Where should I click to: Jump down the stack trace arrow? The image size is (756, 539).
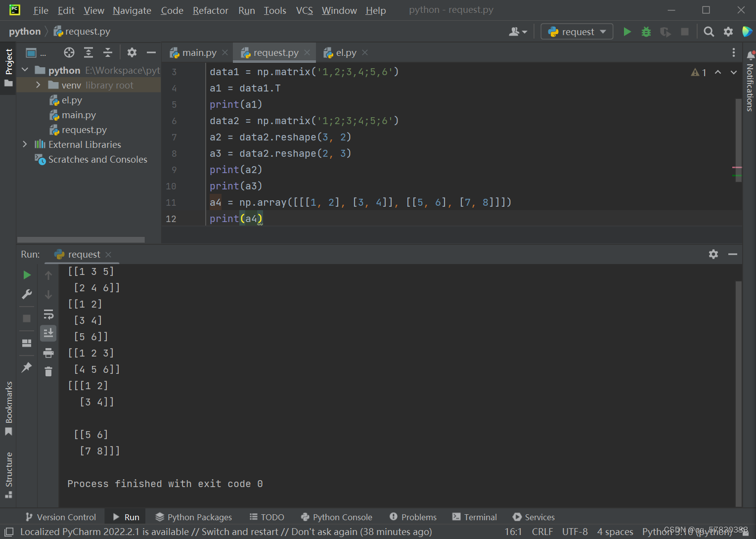(x=48, y=295)
